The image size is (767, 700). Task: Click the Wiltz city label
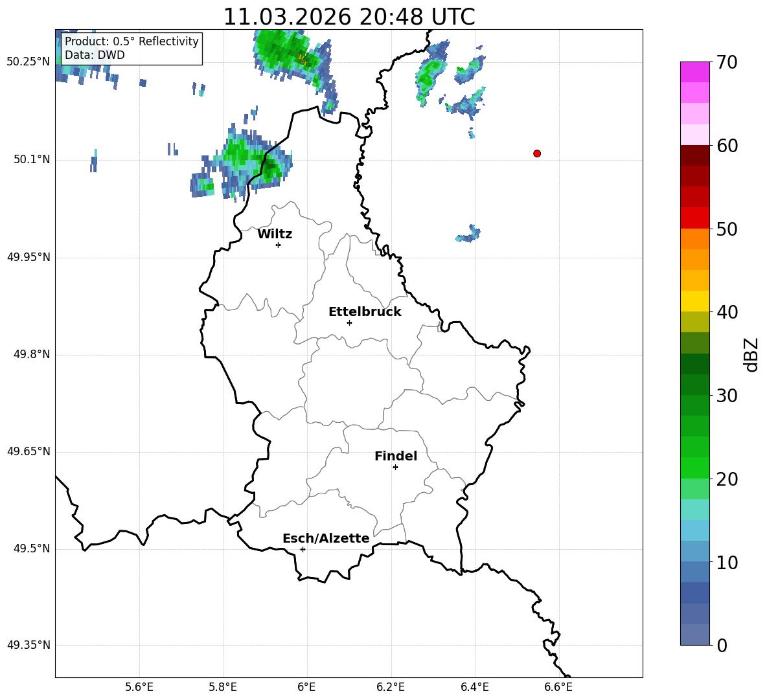click(x=275, y=234)
